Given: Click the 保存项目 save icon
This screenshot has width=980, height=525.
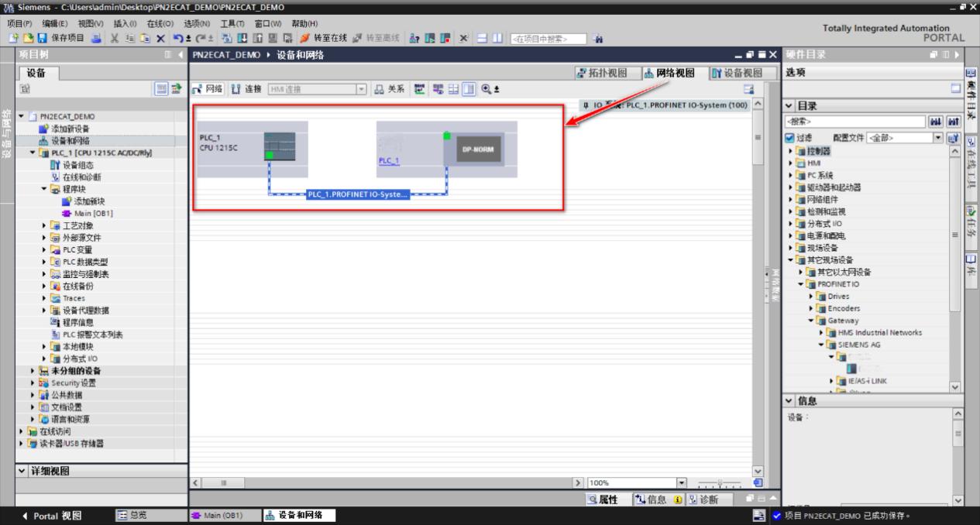Looking at the screenshot, I should [x=42, y=38].
